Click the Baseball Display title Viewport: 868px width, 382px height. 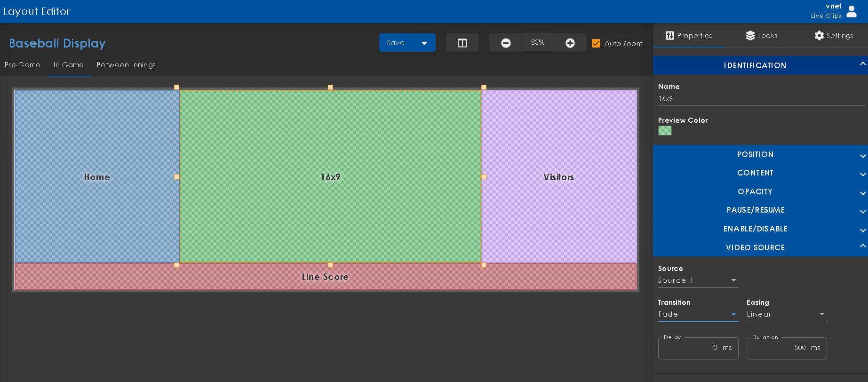pos(57,43)
